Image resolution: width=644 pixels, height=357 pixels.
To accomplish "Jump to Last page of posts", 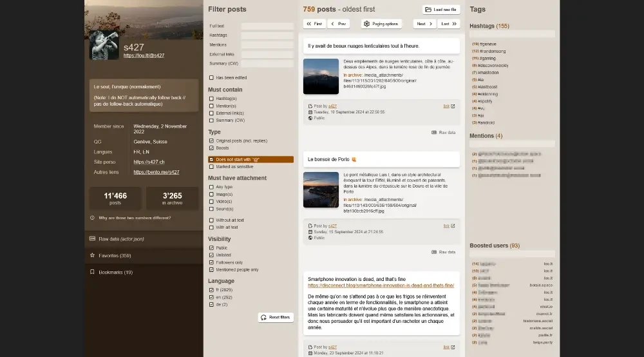I will point(449,24).
